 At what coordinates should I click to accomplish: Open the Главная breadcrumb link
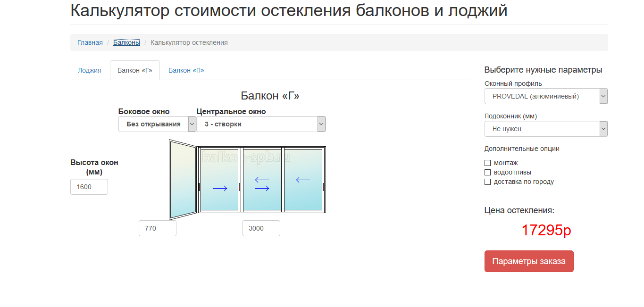pyautogui.click(x=90, y=42)
